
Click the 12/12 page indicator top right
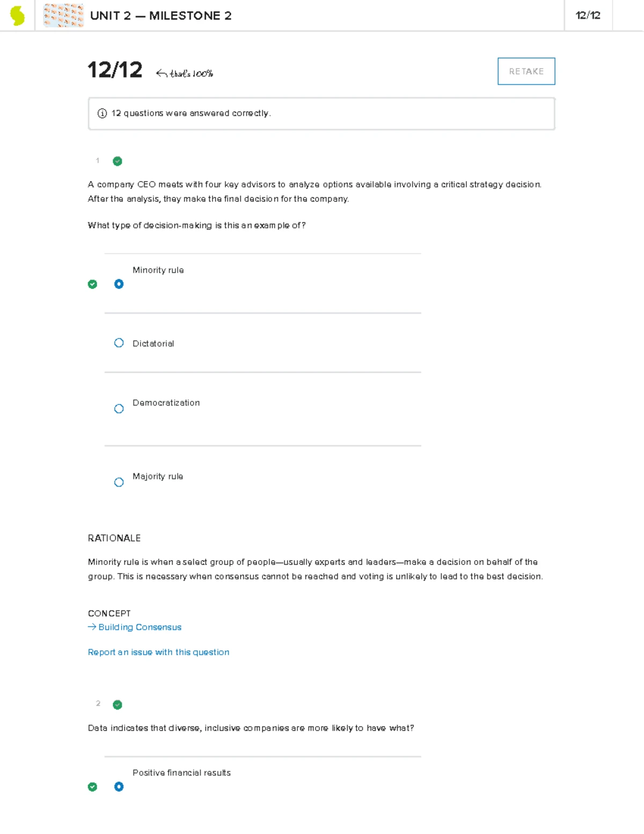[587, 16]
